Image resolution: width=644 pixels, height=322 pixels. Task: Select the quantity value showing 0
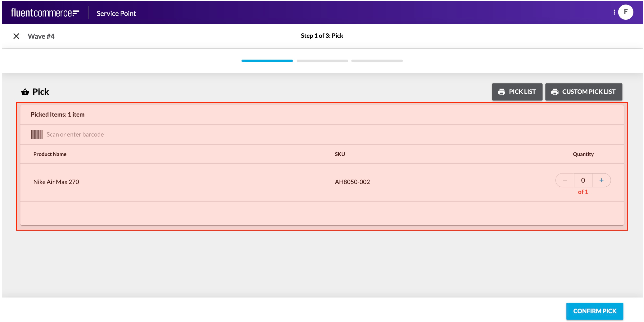point(583,180)
